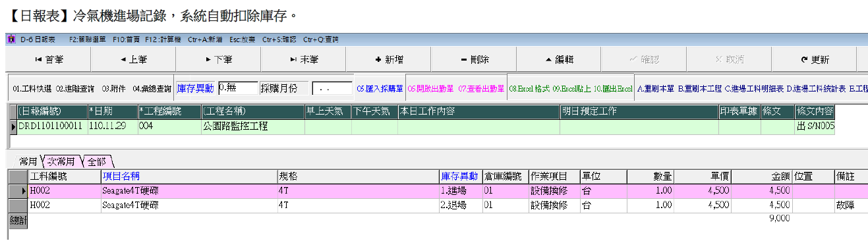The image size is (868, 243).
Task: Click 07.查看出勤單 view attendance sheet
Action: point(481,88)
